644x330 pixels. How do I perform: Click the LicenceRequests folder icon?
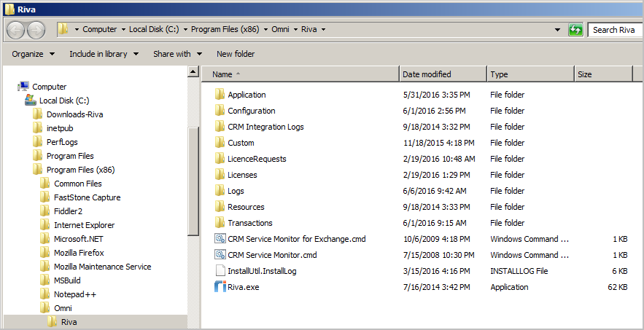pos(220,159)
